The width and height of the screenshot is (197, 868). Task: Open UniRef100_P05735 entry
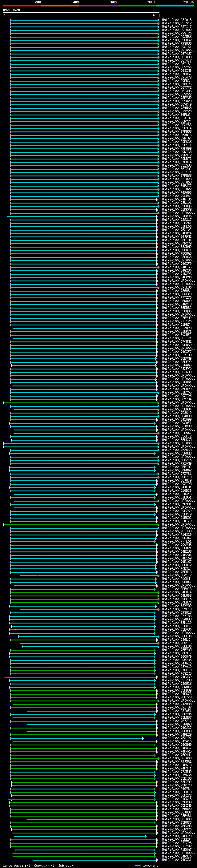(177, 660)
